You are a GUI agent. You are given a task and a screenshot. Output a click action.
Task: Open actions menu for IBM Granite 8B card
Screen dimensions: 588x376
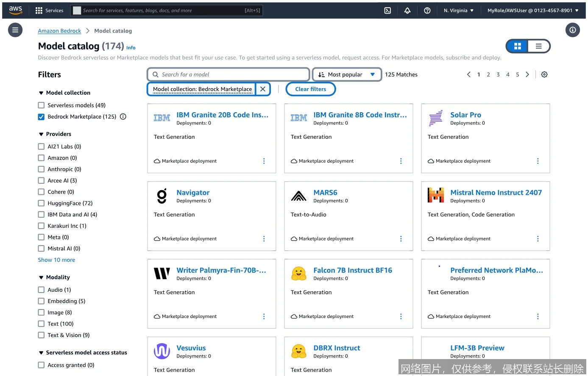(x=401, y=161)
